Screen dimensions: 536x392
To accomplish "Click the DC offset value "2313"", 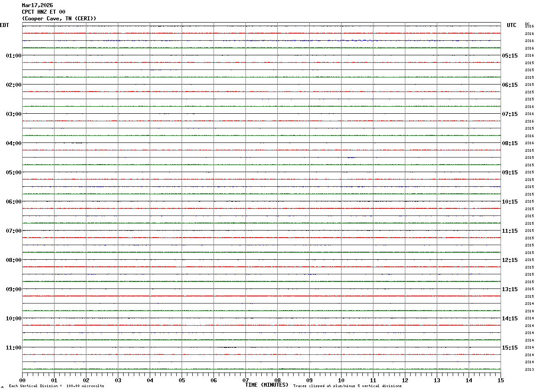I will [x=529, y=369].
